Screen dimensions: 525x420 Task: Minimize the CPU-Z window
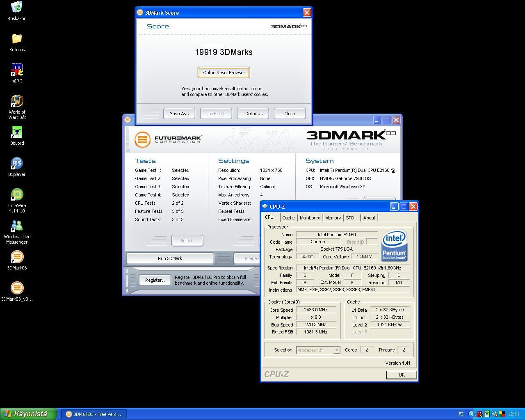coord(394,206)
